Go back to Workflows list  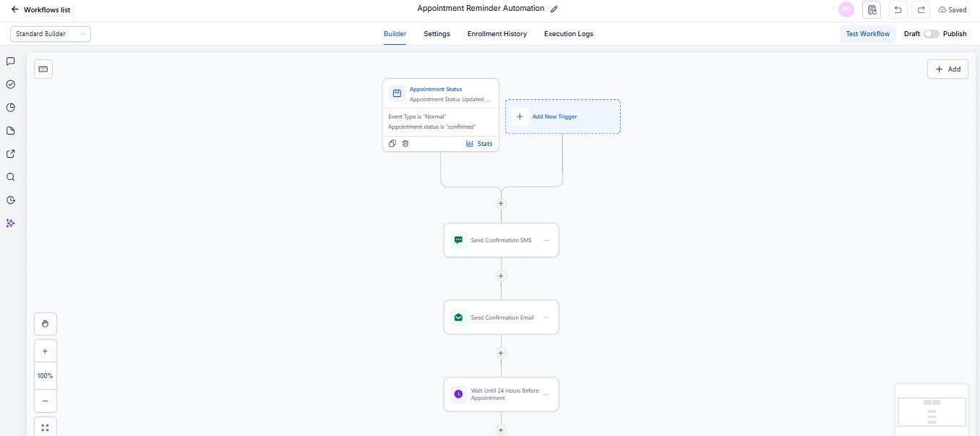[x=47, y=10]
